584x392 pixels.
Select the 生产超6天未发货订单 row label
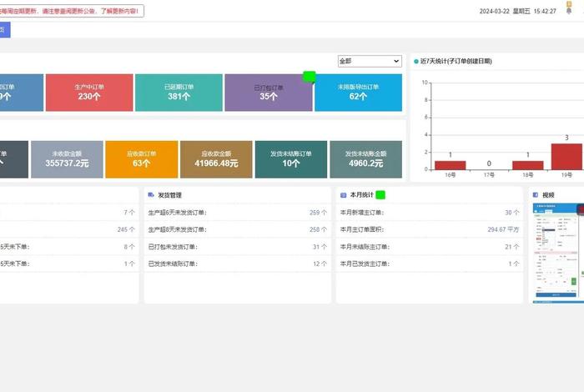pos(177,213)
